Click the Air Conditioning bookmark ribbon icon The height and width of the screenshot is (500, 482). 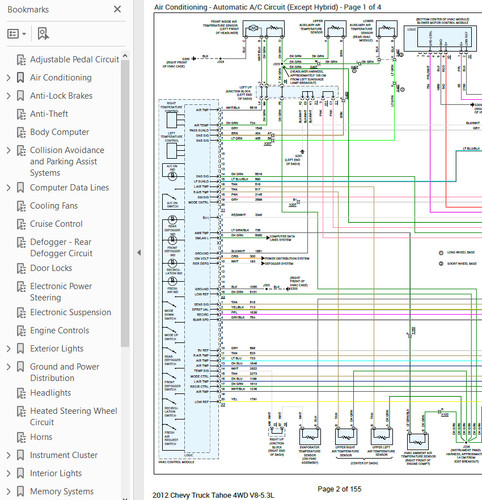point(20,78)
